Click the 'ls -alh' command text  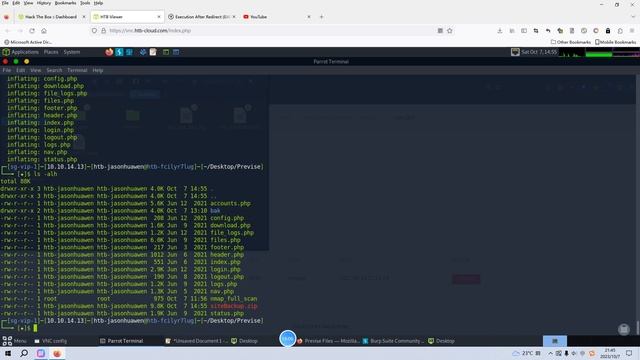point(45,174)
